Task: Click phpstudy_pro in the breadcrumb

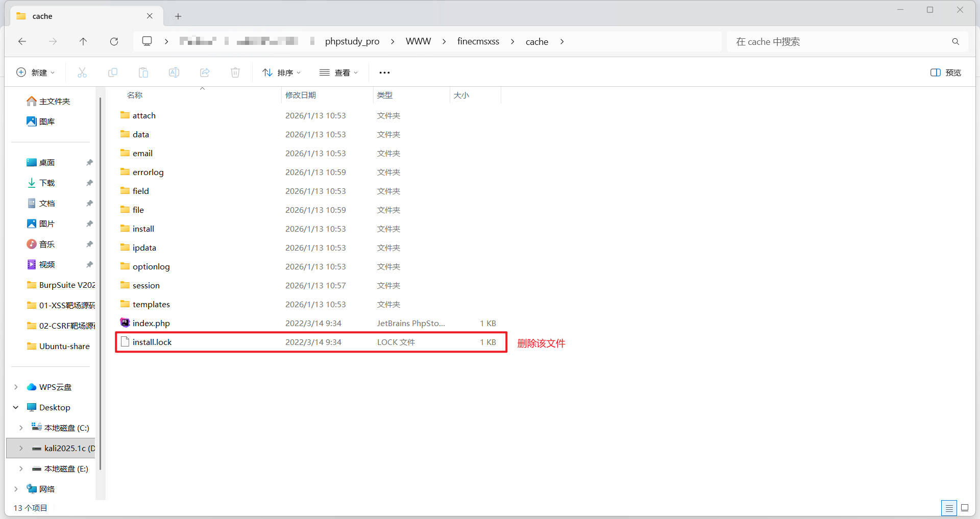Action: (x=352, y=41)
